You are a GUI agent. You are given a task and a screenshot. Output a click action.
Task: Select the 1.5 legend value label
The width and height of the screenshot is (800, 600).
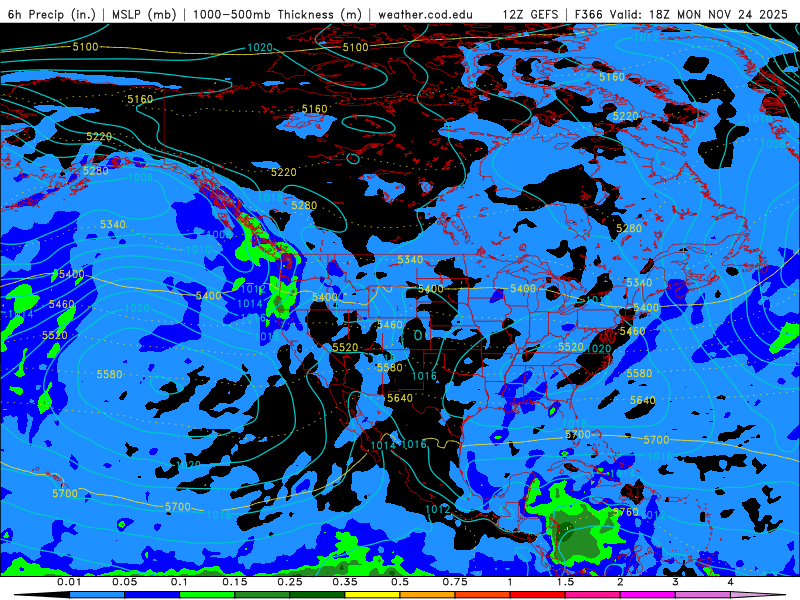click(x=565, y=582)
